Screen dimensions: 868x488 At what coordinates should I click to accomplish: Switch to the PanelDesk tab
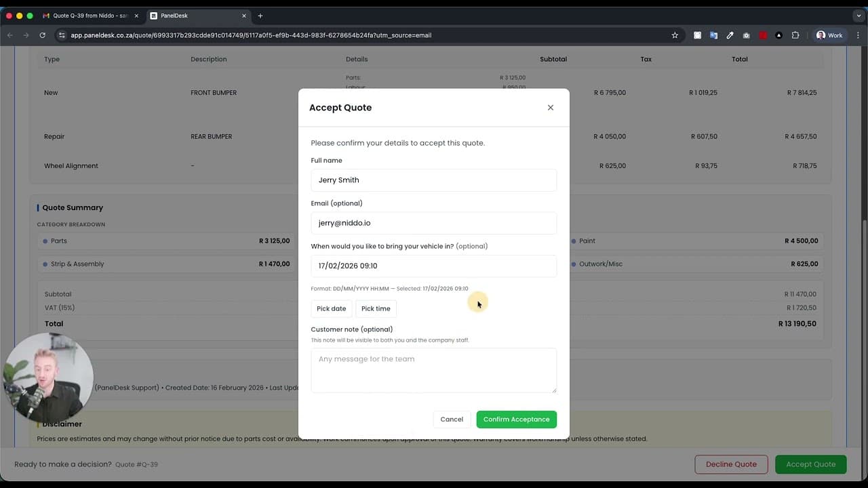[190, 15]
